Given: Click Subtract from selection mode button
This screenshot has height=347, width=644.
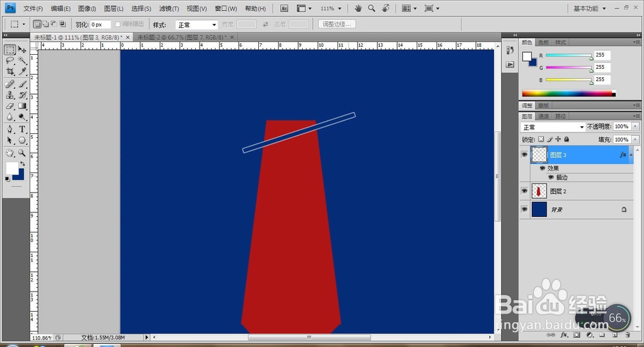Looking at the screenshot, I should pos(53,24).
